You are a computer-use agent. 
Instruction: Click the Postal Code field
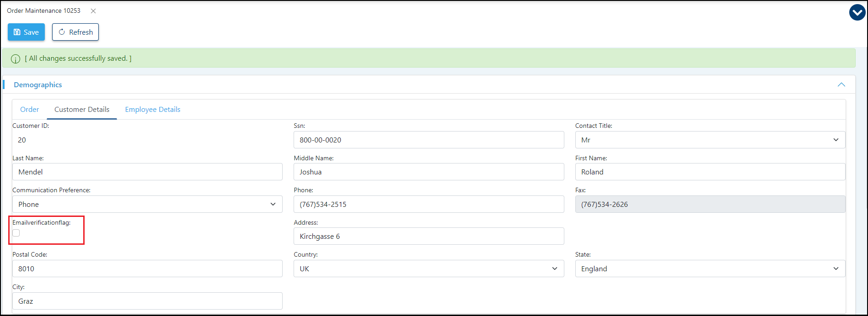click(x=147, y=269)
